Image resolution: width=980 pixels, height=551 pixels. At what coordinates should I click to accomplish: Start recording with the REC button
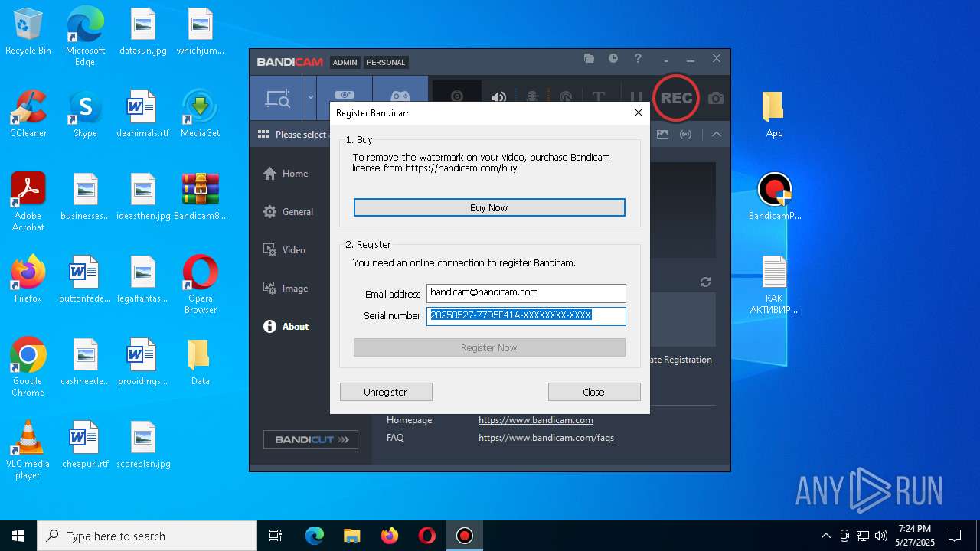[676, 98]
